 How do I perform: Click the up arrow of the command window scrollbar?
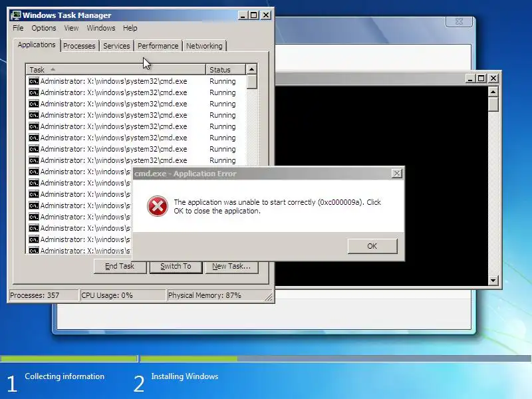pos(493,92)
